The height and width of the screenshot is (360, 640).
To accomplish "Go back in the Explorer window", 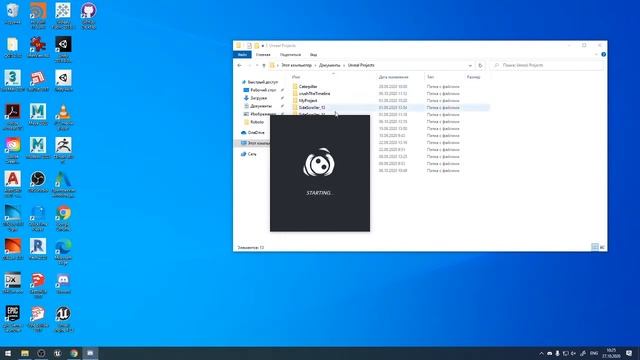I will click(x=240, y=65).
